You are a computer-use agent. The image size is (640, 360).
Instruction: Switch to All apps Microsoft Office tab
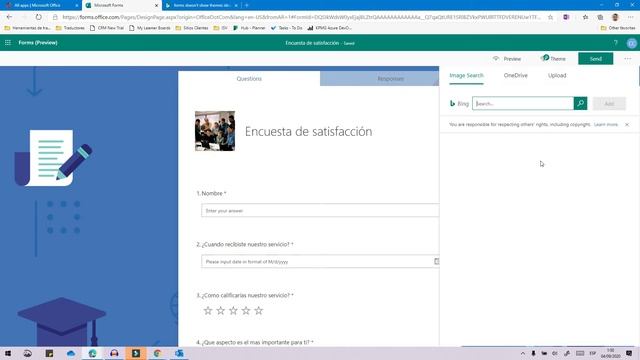(x=40, y=5)
